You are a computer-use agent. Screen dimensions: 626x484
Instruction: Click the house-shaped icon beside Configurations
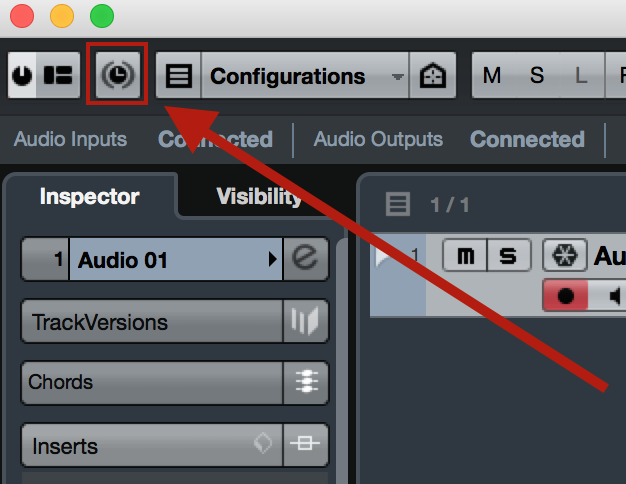(433, 75)
